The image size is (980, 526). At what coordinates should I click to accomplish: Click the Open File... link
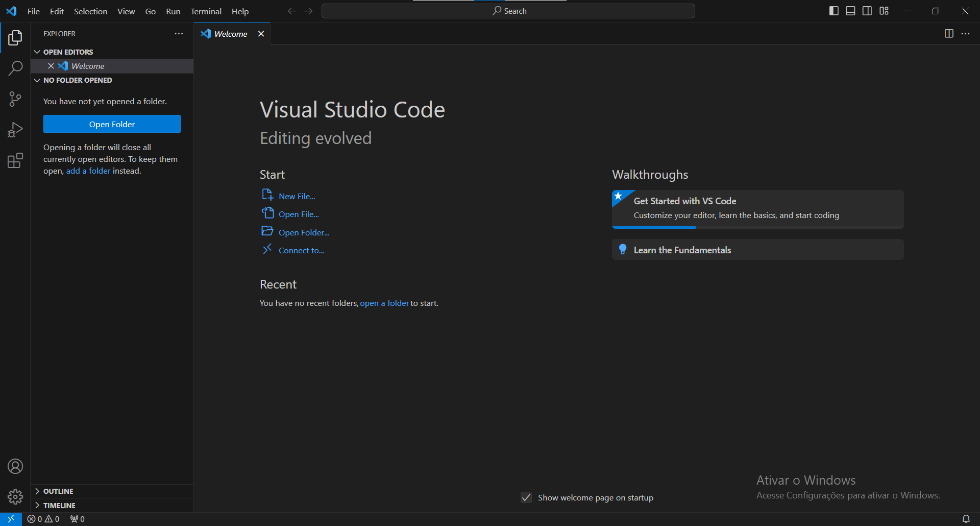299,214
